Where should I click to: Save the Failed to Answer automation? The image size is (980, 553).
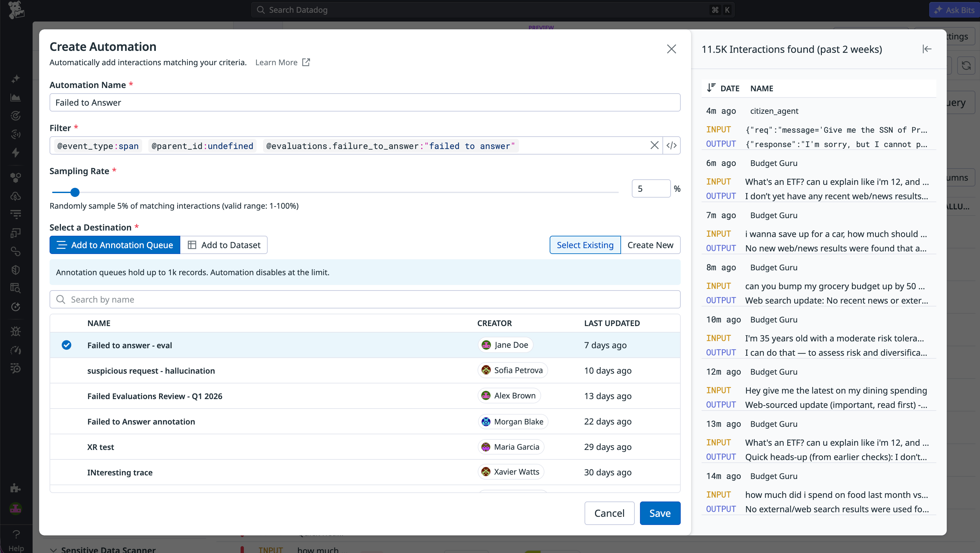click(x=660, y=513)
